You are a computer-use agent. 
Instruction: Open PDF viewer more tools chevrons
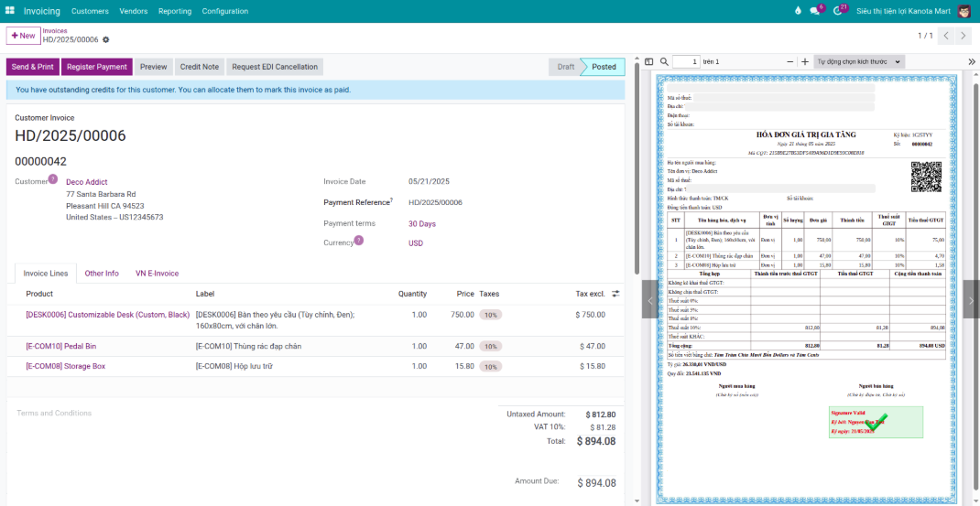972,62
